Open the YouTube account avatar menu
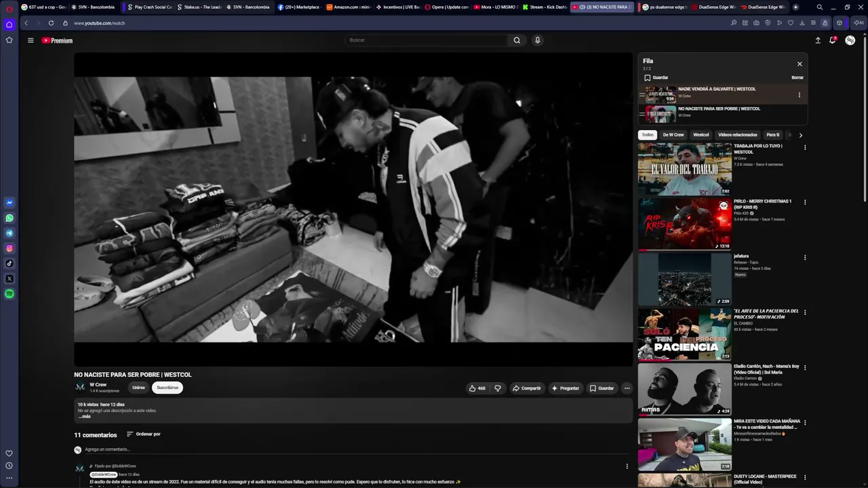This screenshot has height=488, width=868. click(x=850, y=40)
